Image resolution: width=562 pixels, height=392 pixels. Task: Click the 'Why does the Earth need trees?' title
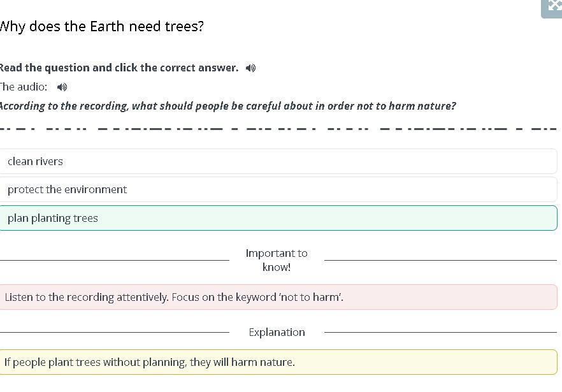101,27
